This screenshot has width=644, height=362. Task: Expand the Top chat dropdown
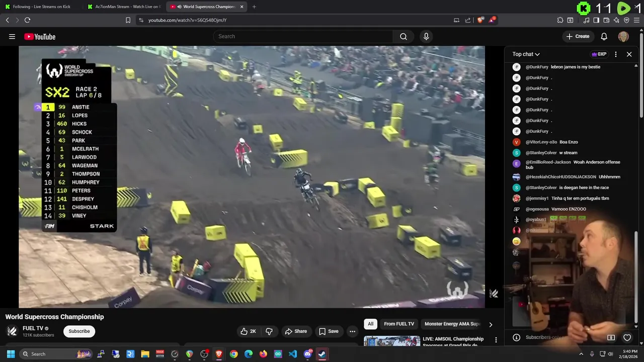coord(526,54)
